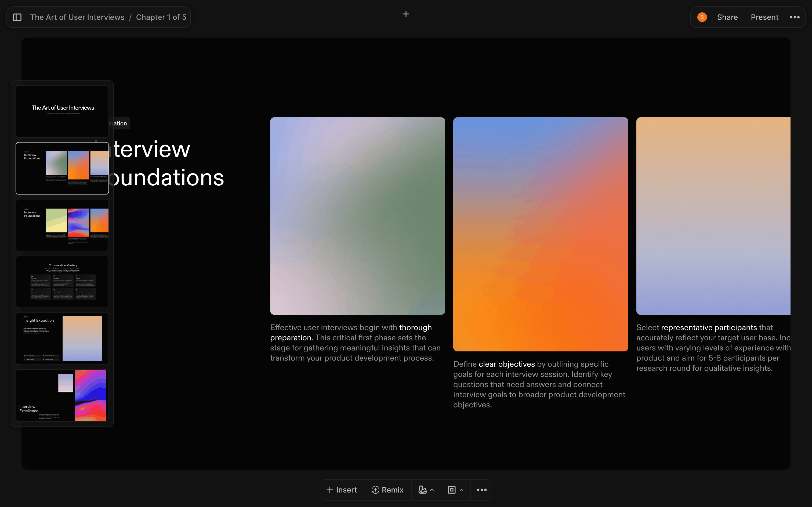The width and height of the screenshot is (812, 507).
Task: Select the Insight Extraction slide thumbnail
Action: [62, 338]
